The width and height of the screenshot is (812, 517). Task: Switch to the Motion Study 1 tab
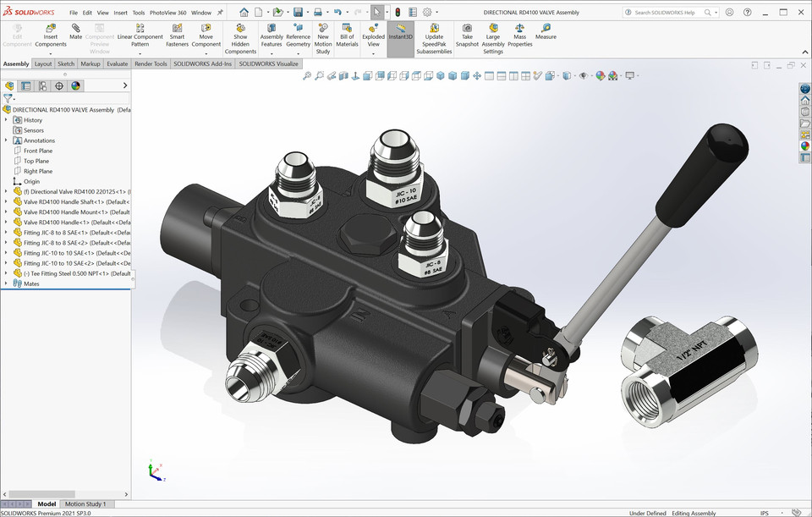click(x=86, y=503)
